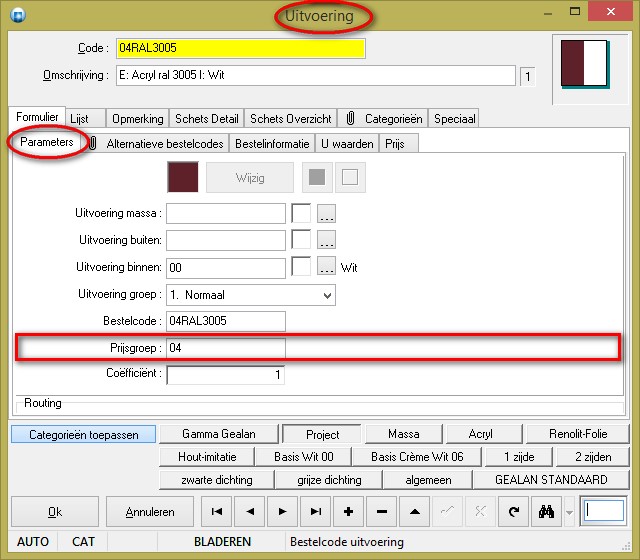This screenshot has width=640, height=560.
Task: Click the Prijsgroep input field
Action: (226, 348)
